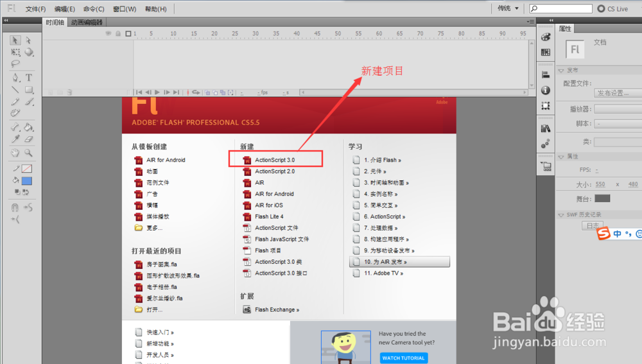Toggle show all layers as outlines
Screen dimensions: 642x364
tap(128, 33)
